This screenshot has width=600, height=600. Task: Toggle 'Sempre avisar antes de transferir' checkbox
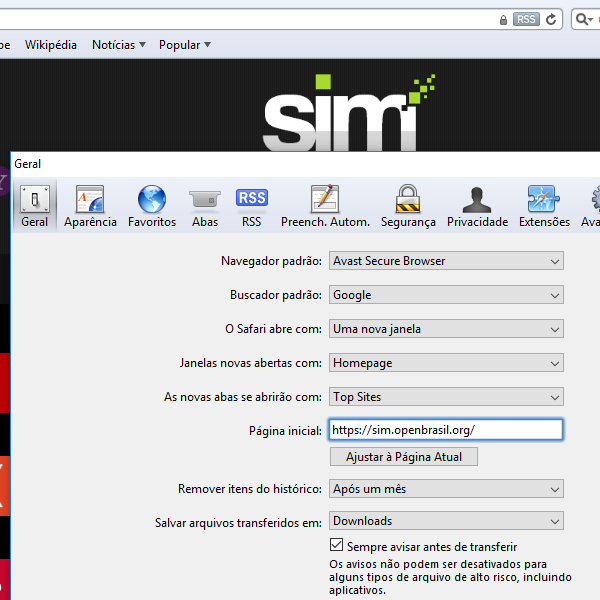336,545
